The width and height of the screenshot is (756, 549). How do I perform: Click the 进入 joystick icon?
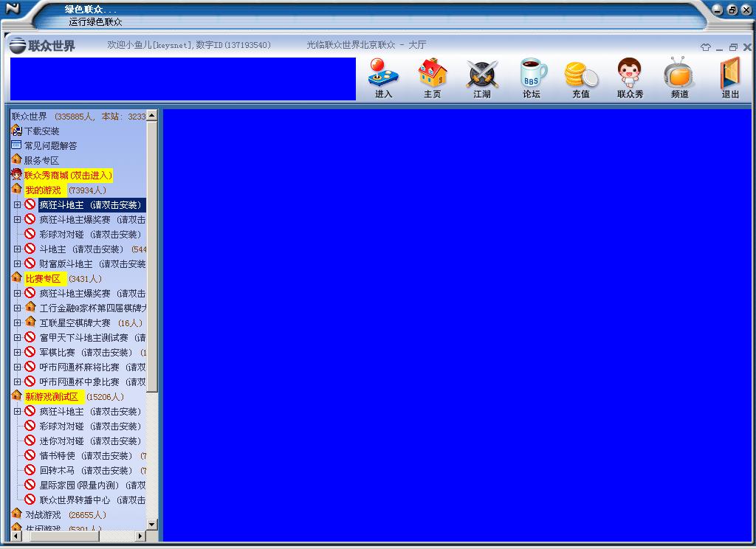pyautogui.click(x=383, y=73)
